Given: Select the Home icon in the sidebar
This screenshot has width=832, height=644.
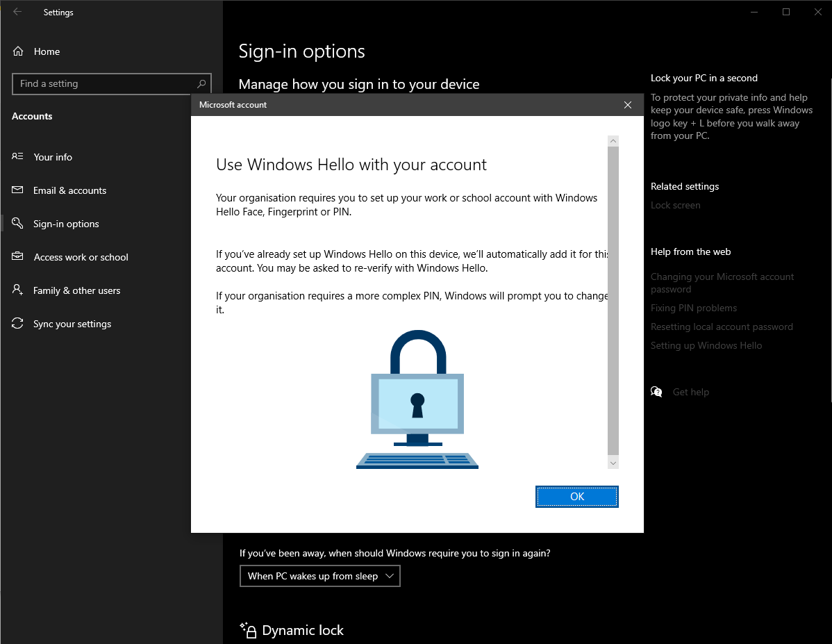Looking at the screenshot, I should 17,51.
